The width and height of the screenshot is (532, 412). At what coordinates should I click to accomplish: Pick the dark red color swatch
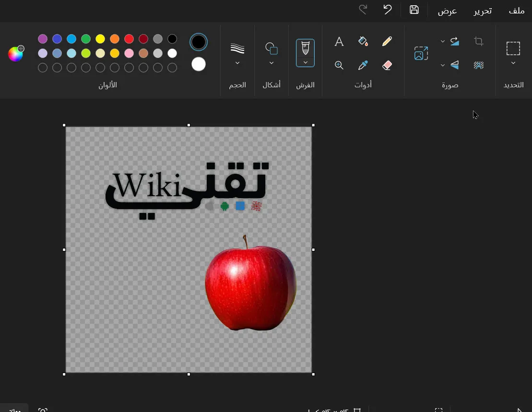pyautogui.click(x=143, y=39)
